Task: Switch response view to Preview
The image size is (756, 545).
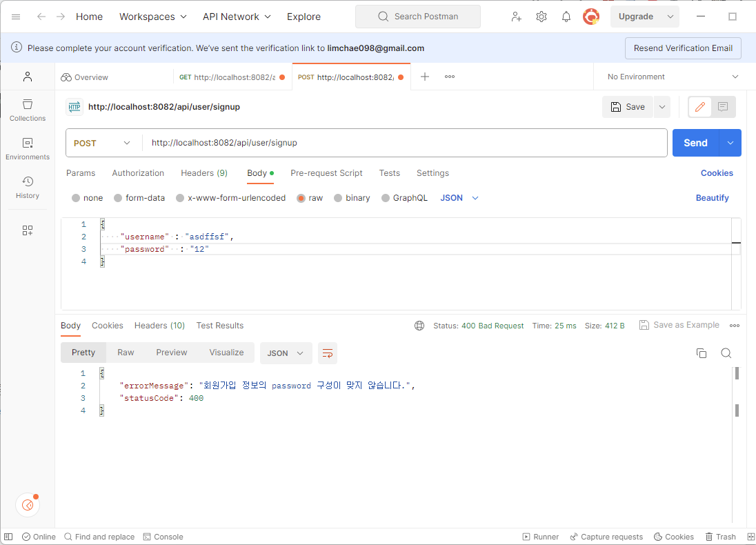Action: (x=172, y=353)
